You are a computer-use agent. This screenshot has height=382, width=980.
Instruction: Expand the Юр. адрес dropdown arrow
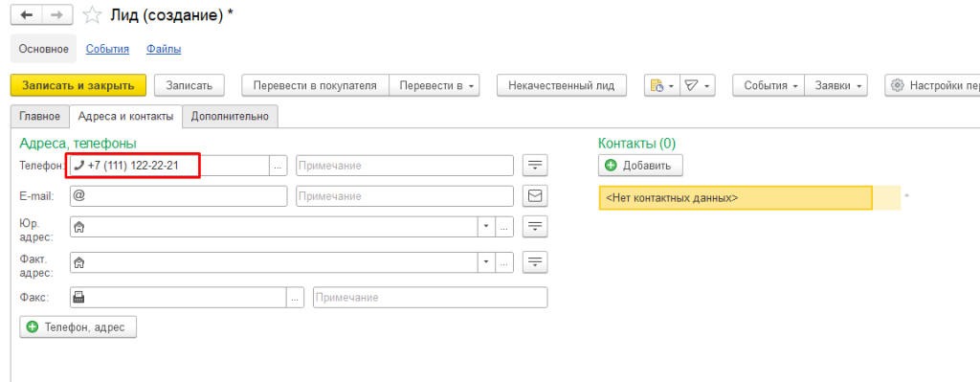tap(487, 227)
